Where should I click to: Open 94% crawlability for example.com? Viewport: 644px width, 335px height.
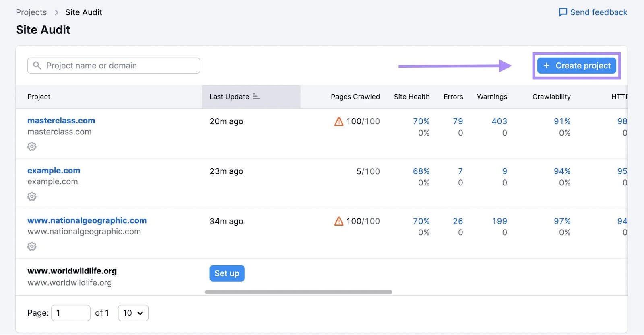(562, 171)
